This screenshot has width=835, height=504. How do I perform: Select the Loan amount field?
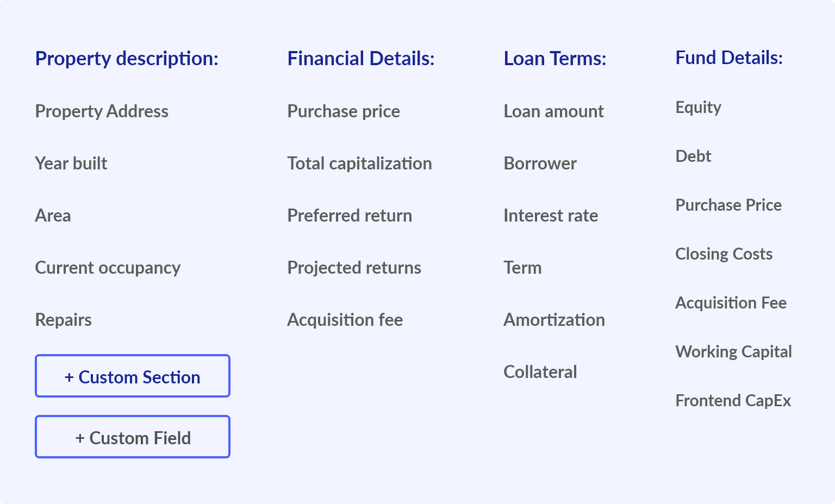point(554,111)
